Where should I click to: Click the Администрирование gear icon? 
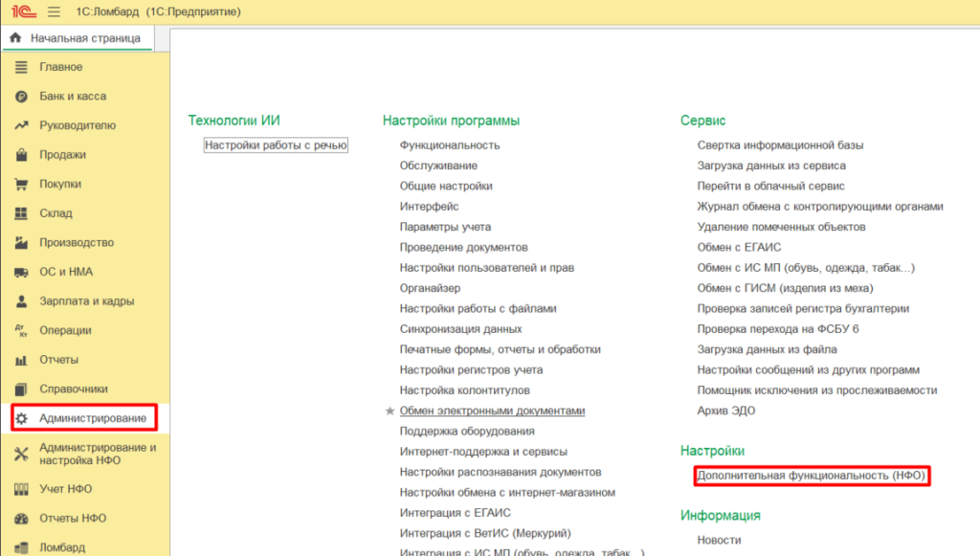pyautogui.click(x=21, y=419)
